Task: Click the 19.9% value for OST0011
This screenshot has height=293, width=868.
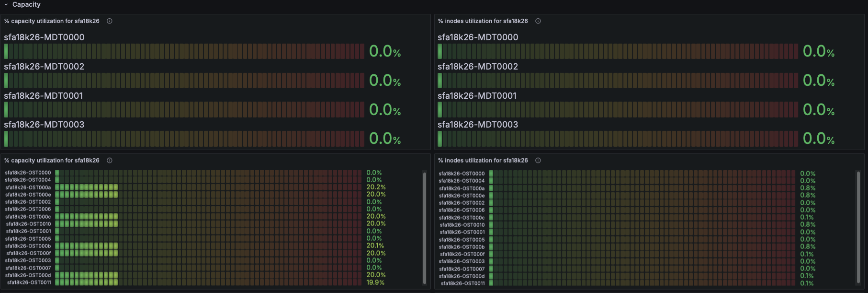Action: coord(375,282)
